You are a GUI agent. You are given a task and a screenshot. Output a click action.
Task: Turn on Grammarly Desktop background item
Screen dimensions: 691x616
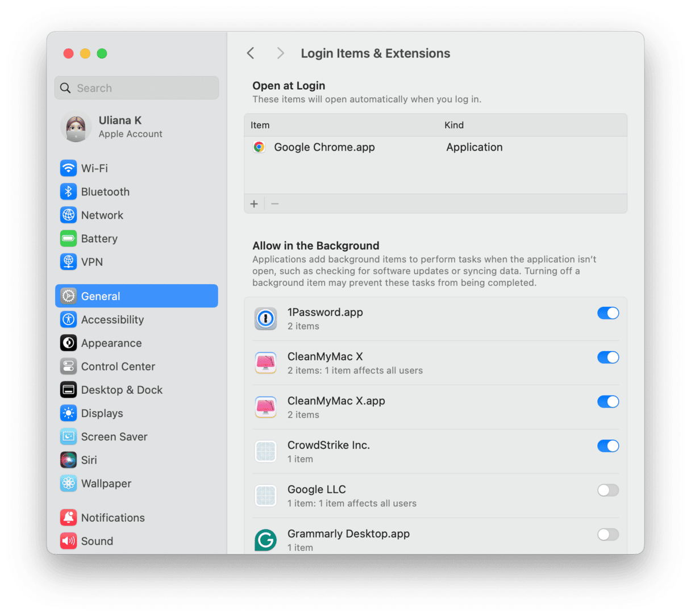coord(608,534)
